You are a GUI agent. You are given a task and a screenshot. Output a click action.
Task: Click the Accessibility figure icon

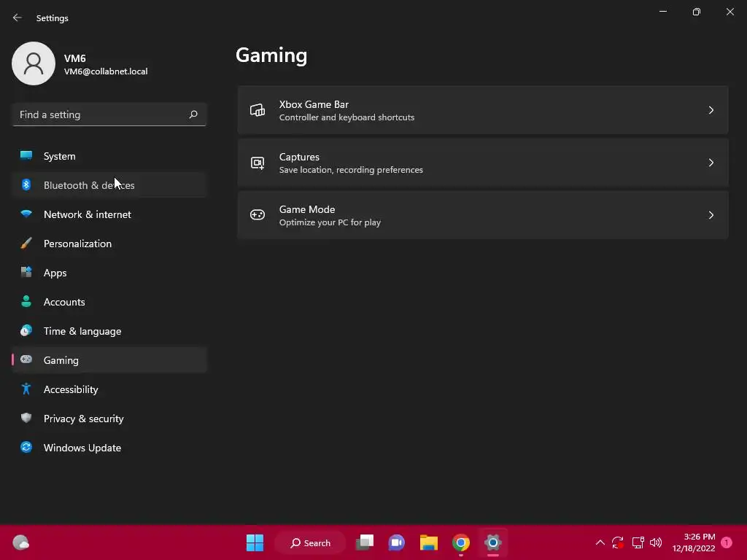pyautogui.click(x=26, y=389)
